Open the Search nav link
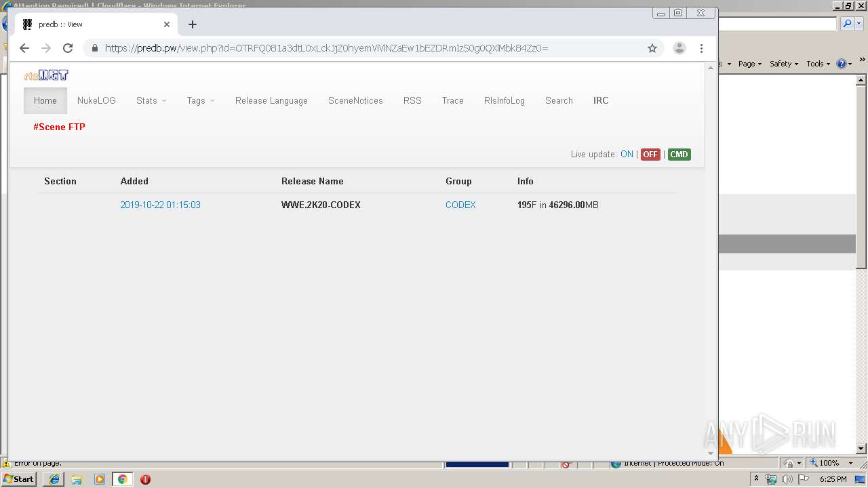The height and width of the screenshot is (488, 868). pyautogui.click(x=559, y=100)
